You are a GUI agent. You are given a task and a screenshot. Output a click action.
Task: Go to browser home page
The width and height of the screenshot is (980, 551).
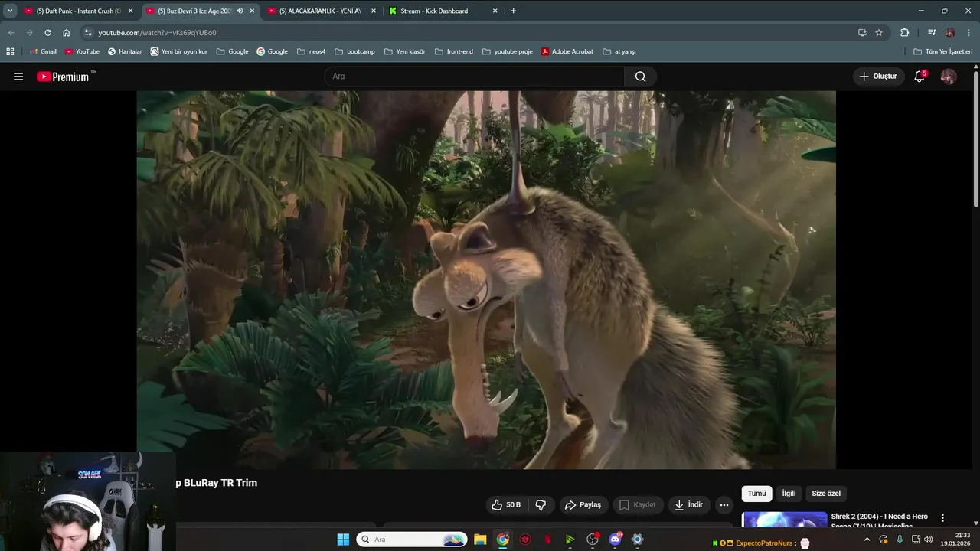point(66,33)
